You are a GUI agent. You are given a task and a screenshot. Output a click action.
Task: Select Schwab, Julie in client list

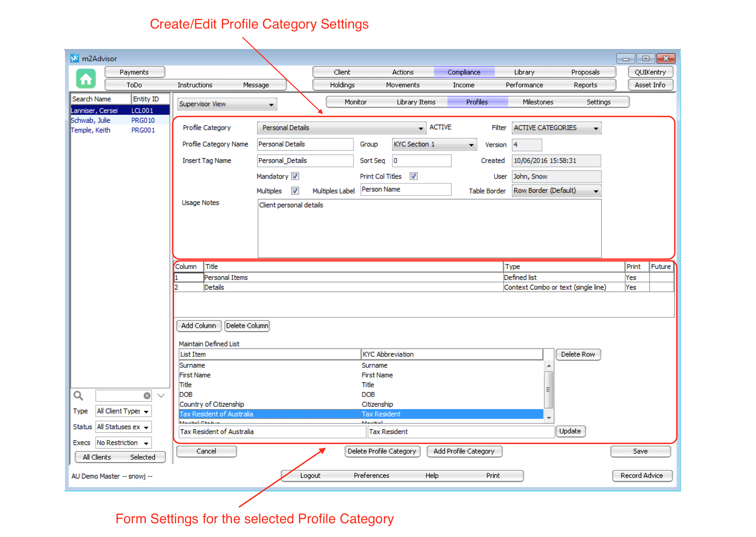(x=91, y=120)
